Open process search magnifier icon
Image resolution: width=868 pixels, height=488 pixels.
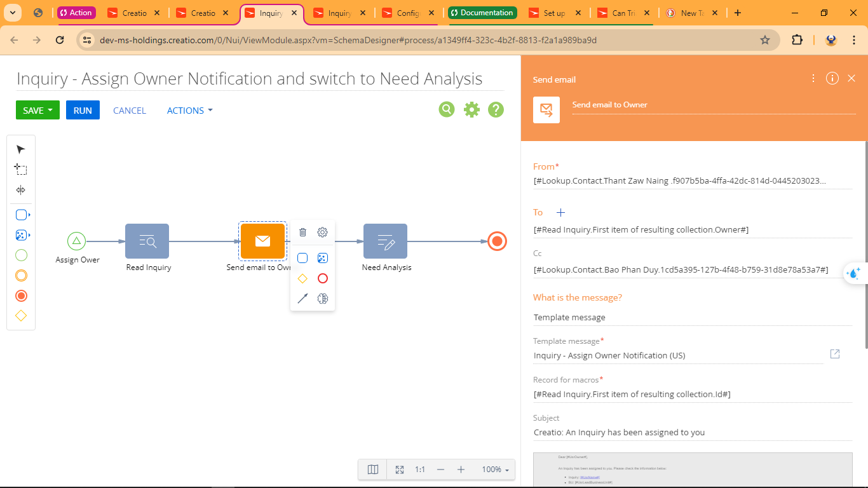point(447,109)
